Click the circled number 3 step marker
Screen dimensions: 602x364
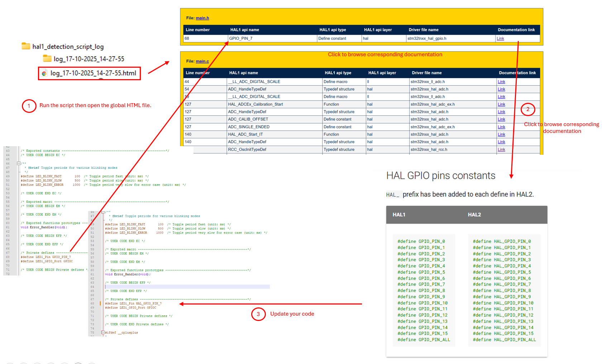coord(258,314)
